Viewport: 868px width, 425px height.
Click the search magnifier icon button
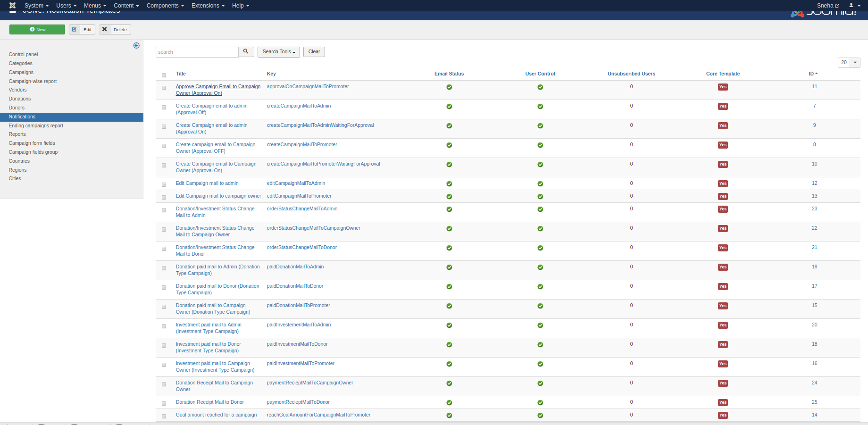tap(246, 52)
